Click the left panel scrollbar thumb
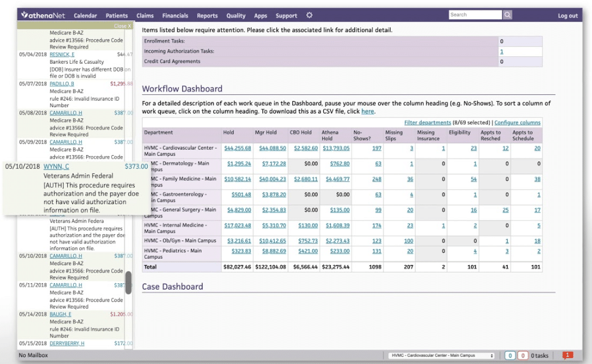The height and width of the screenshot is (364, 592). click(x=129, y=283)
